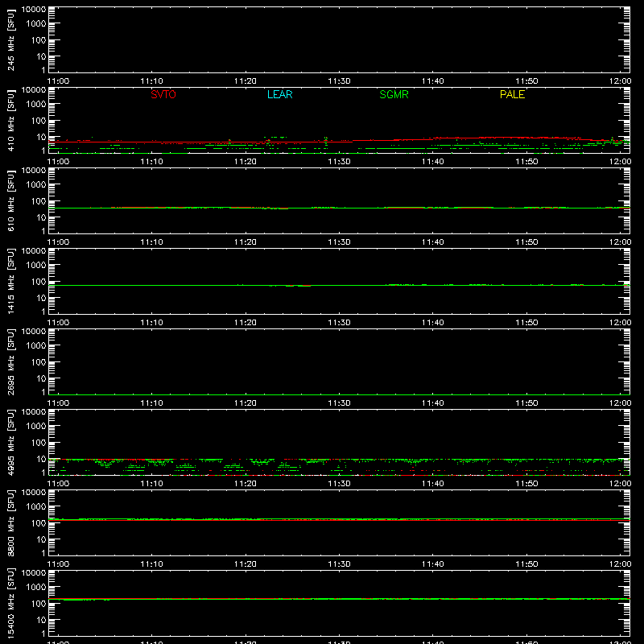644x644 pixels.
Task: Select the 2695 MHz [SFU] axis title
Action: point(11,361)
